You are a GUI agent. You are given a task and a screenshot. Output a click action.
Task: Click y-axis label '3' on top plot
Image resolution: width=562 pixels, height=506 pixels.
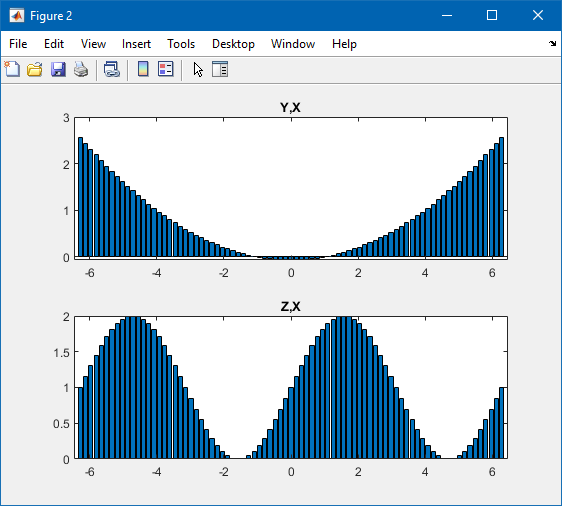(x=66, y=118)
